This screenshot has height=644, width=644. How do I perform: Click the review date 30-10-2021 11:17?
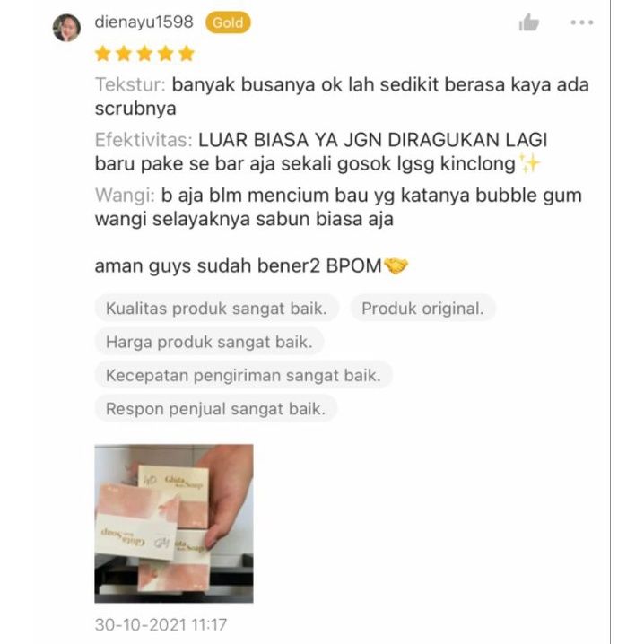161,624
